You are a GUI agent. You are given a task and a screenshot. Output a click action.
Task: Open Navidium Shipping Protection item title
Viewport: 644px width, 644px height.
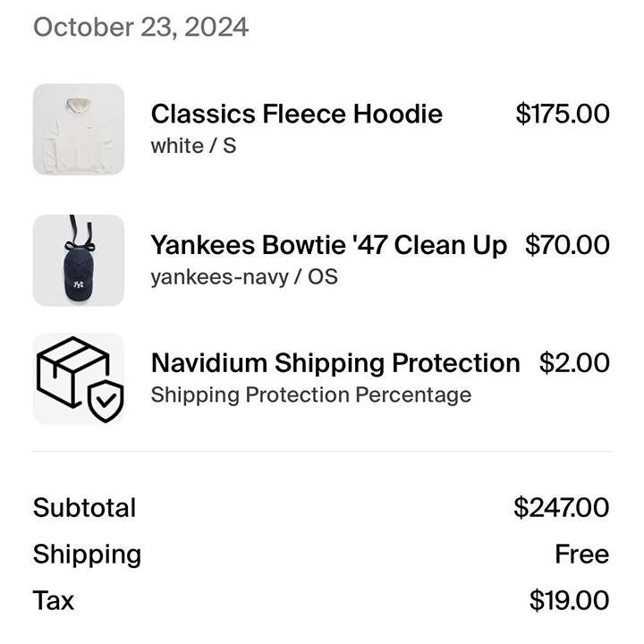(x=335, y=363)
